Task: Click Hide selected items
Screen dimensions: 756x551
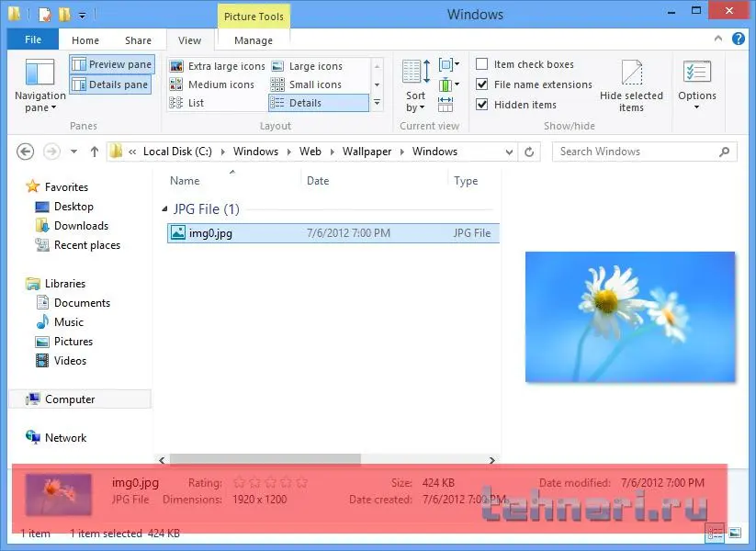Action: (x=631, y=85)
